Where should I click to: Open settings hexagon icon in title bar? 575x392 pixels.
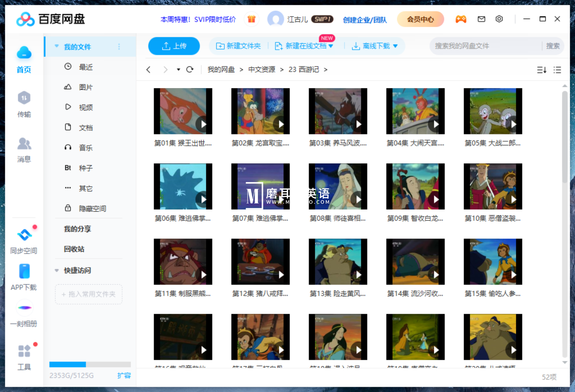[499, 19]
